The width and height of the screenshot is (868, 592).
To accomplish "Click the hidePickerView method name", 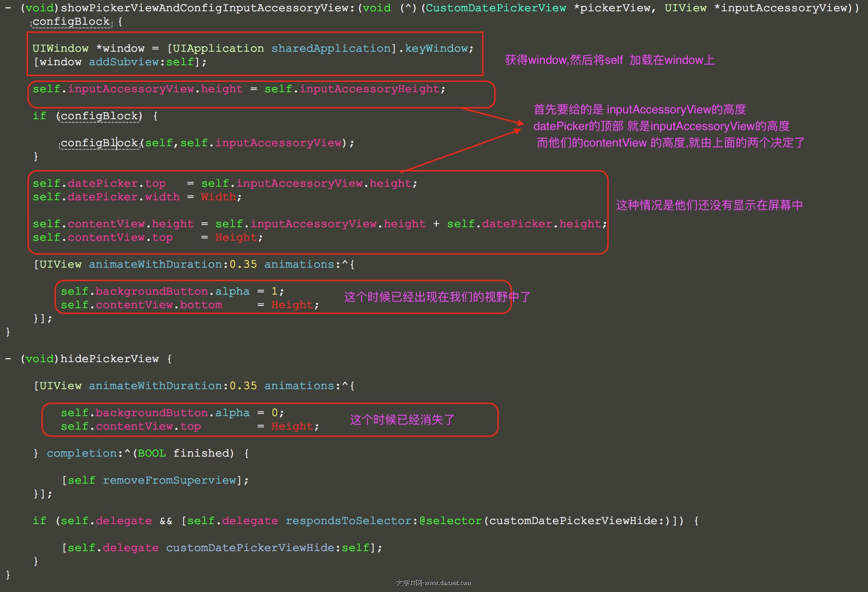I will click(109, 359).
